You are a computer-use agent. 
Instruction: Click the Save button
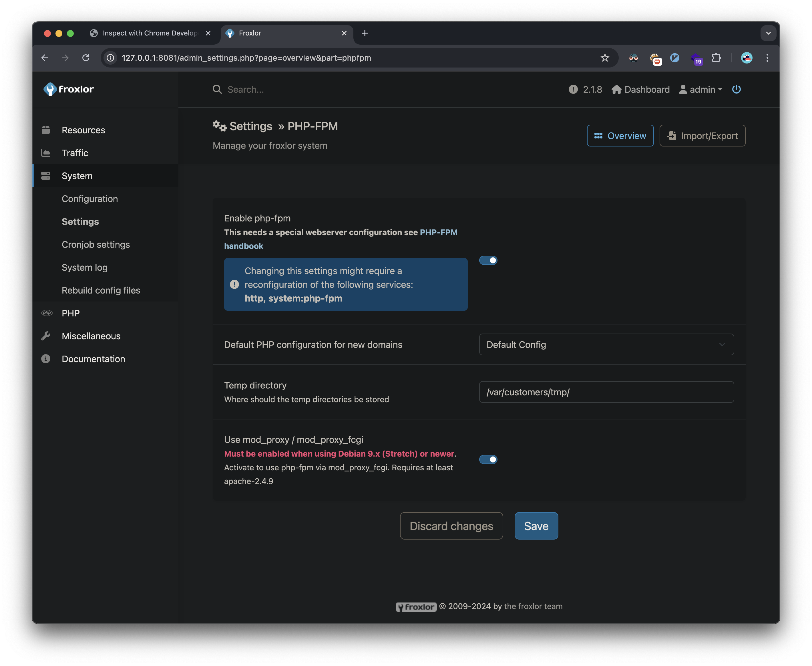536,526
